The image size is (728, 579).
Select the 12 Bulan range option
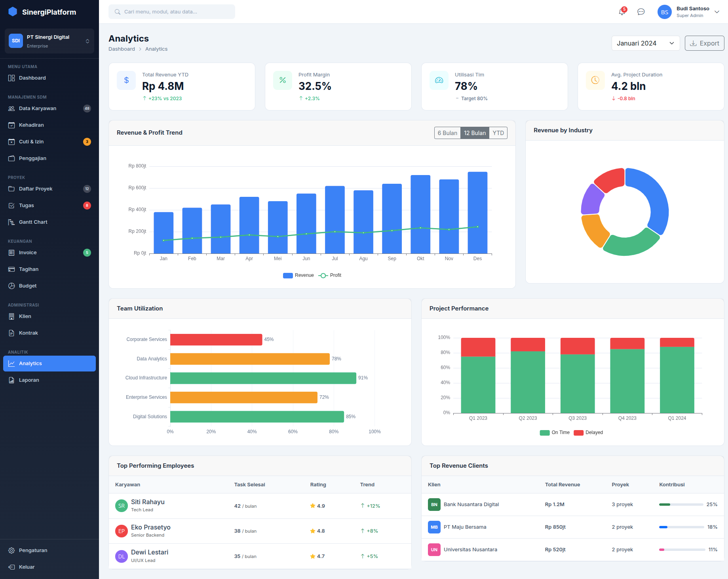pos(475,133)
